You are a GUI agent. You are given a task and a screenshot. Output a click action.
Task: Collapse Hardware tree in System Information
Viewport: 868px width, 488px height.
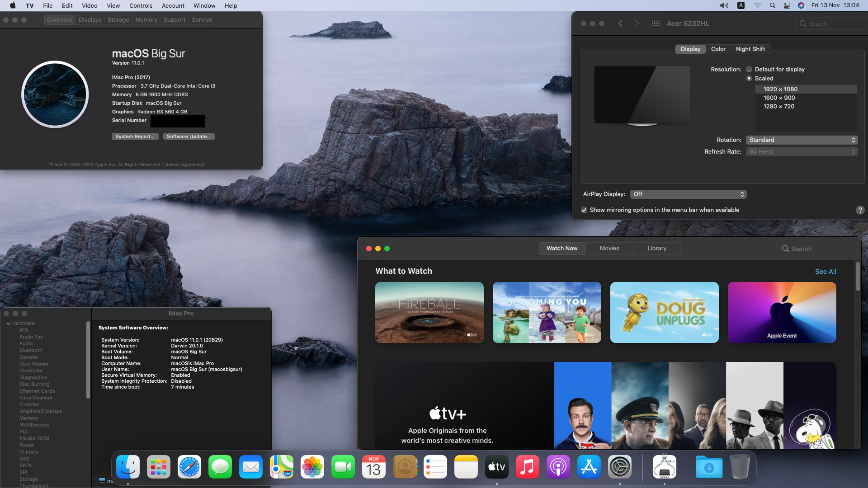click(x=8, y=324)
